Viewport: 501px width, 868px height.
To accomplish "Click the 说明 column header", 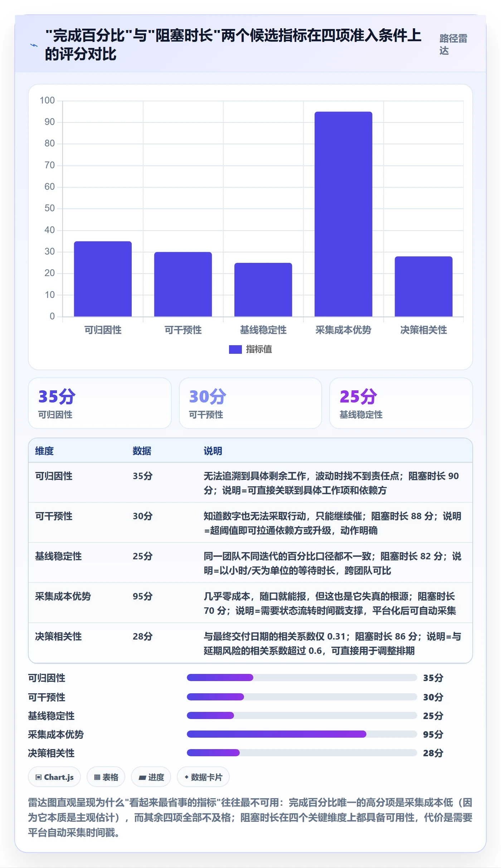I will pos(213,451).
